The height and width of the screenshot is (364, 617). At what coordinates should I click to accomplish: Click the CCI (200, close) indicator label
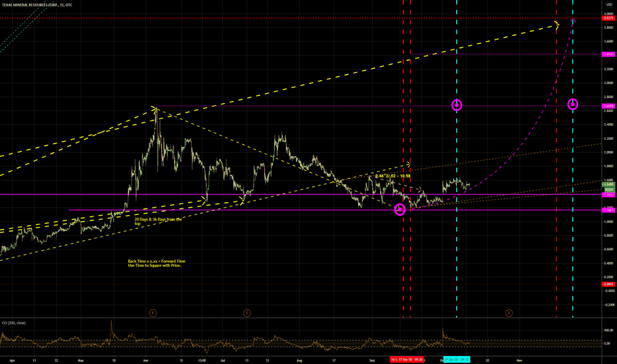pos(14,323)
